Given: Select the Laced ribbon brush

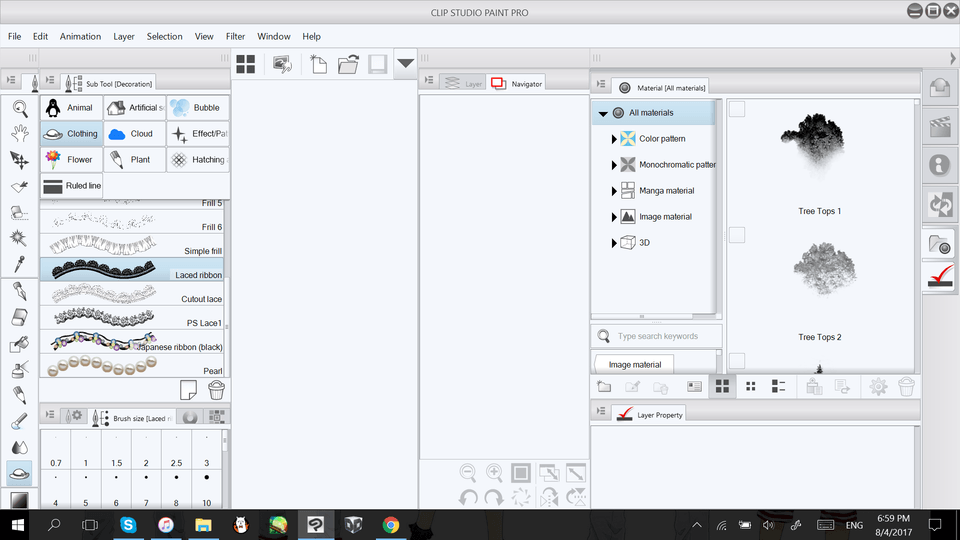Looking at the screenshot, I should (x=133, y=269).
